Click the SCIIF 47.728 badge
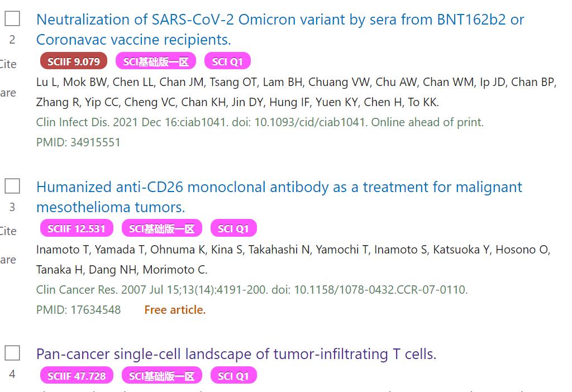The image size is (572, 392). pyautogui.click(x=76, y=376)
